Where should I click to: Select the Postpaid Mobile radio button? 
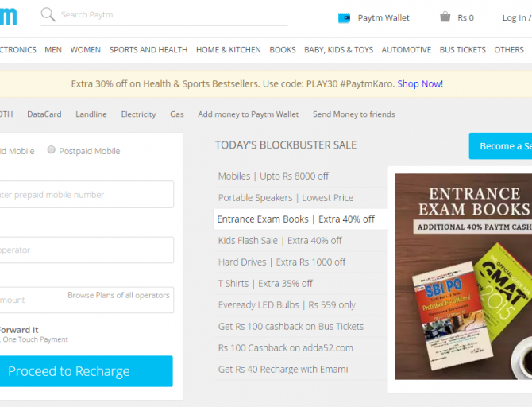52,150
